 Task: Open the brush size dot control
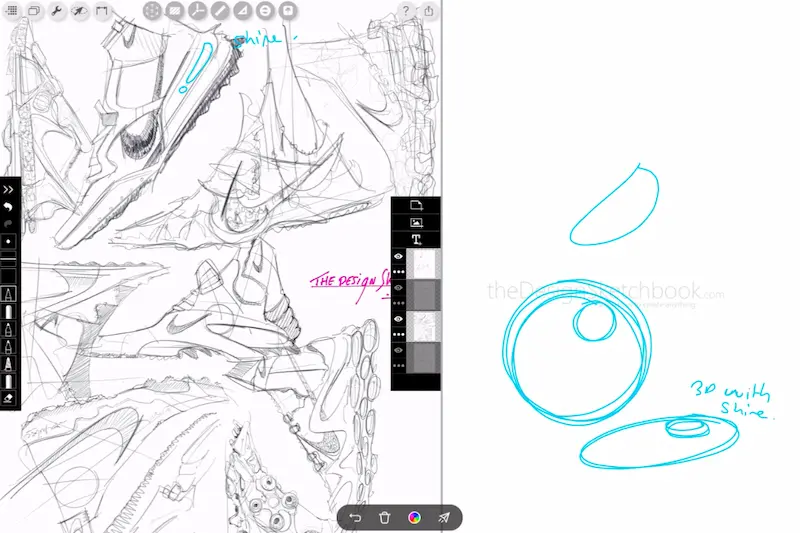tap(8, 241)
